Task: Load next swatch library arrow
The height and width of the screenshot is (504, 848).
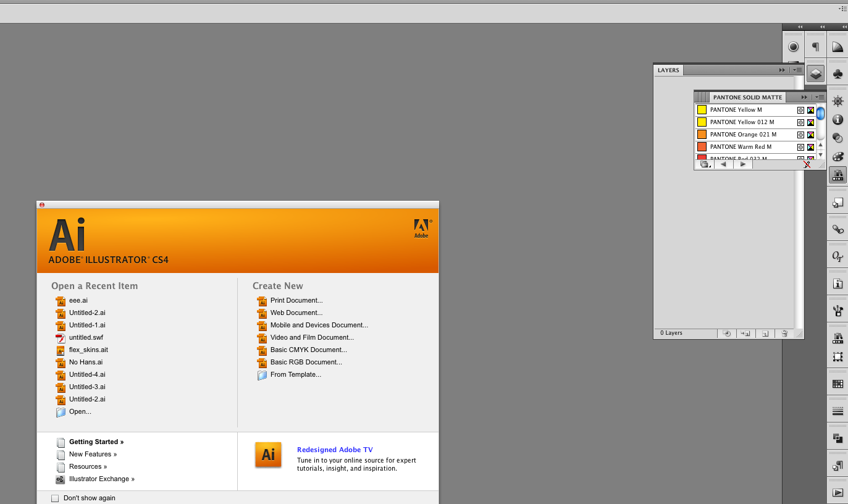Action: click(743, 164)
